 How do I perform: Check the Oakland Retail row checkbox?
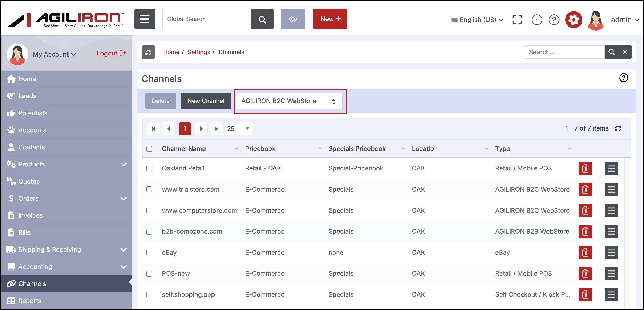[149, 168]
